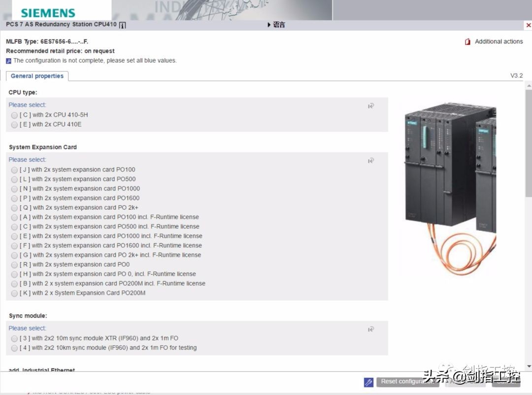Select [4] 10km sync module for testing
This screenshot has width=532, height=395.
click(14, 348)
